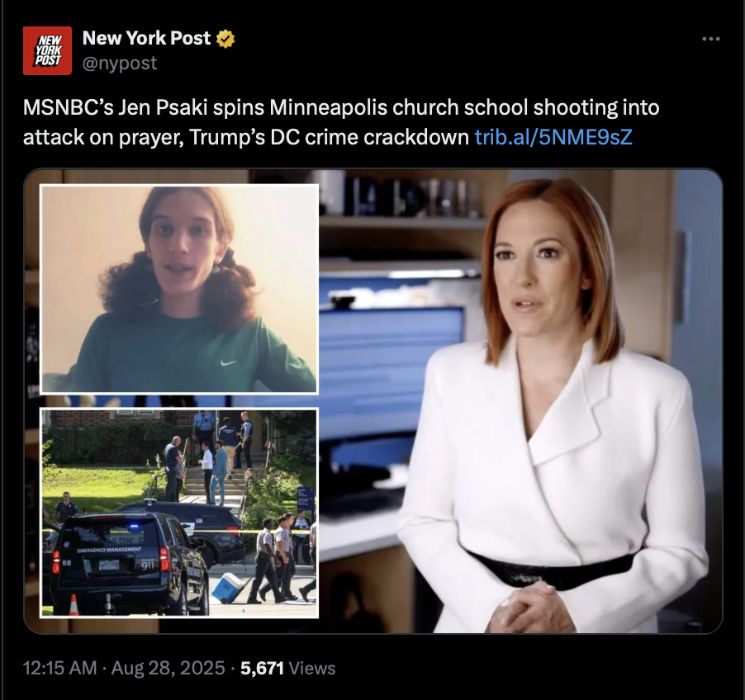Open the 5,671 view count

click(x=263, y=668)
